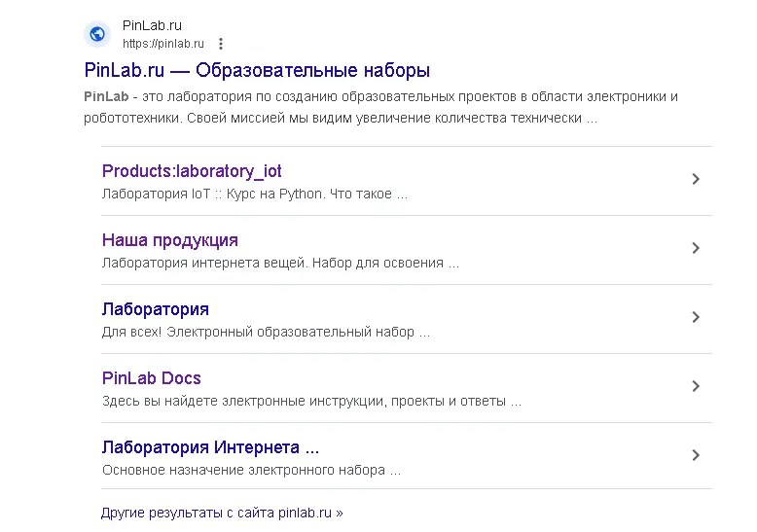
Task: Open Другие результаты с сайта pinlab.ru link
Action: click(x=222, y=513)
